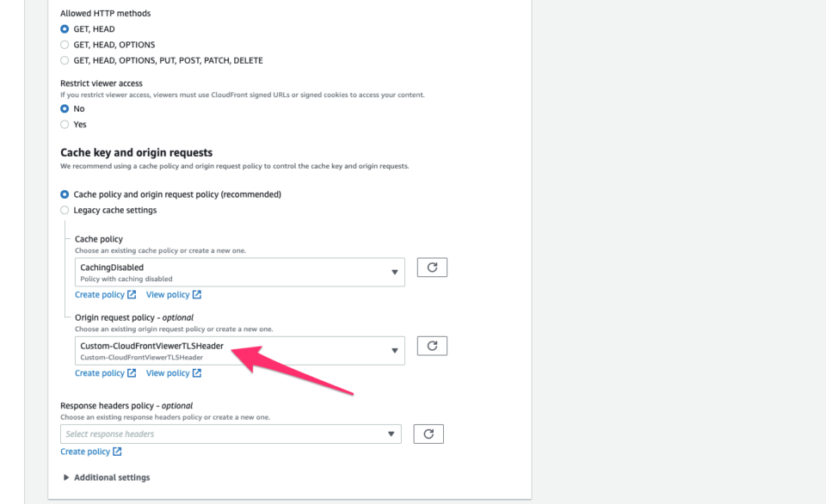The width and height of the screenshot is (826, 504).
Task: Enable Restrict viewer access by selecting Yes
Action: (x=65, y=124)
